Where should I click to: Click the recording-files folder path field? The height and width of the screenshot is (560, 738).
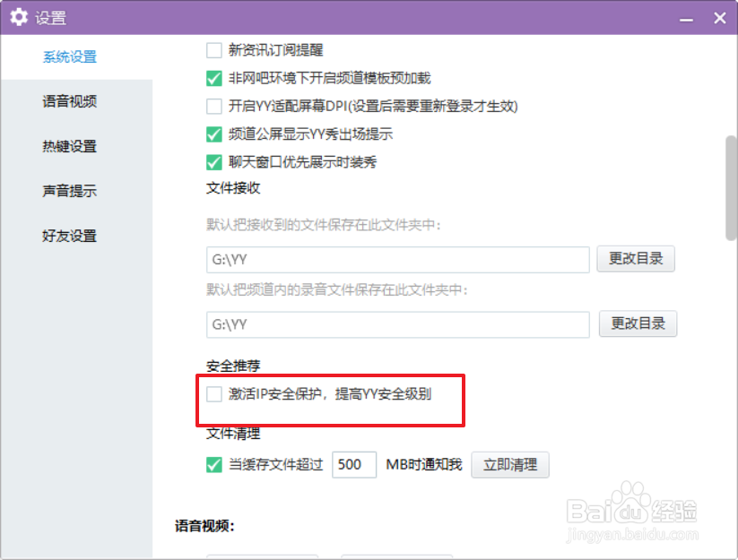tap(398, 324)
